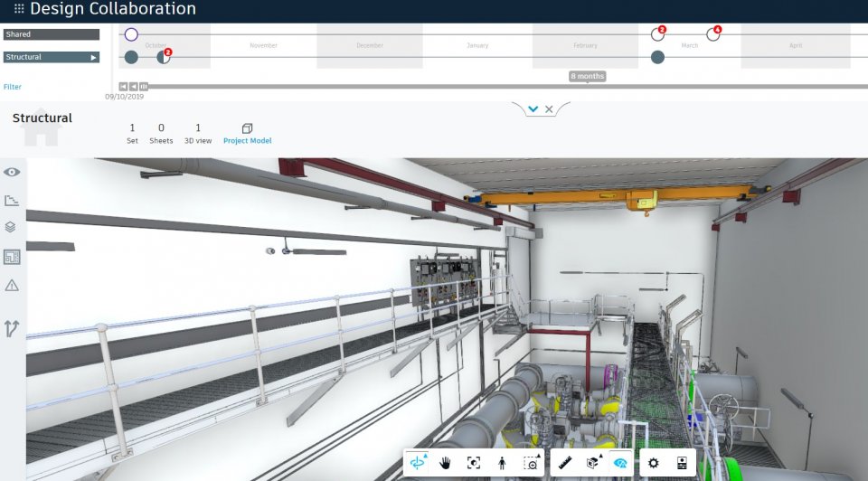Viewport: 868px width, 481px height.
Task: Click the 8 months timeline range slider
Action: click(587, 77)
